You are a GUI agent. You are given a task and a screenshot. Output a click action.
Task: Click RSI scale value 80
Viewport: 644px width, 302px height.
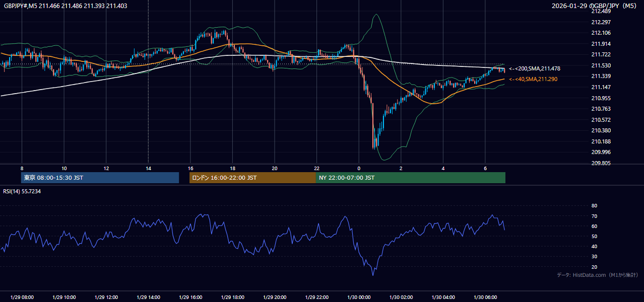point(594,206)
